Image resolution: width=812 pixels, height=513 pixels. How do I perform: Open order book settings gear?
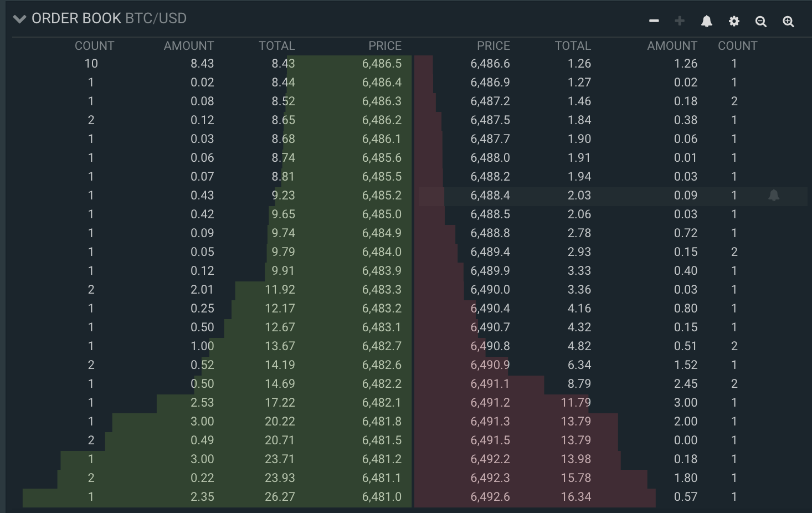[734, 21]
